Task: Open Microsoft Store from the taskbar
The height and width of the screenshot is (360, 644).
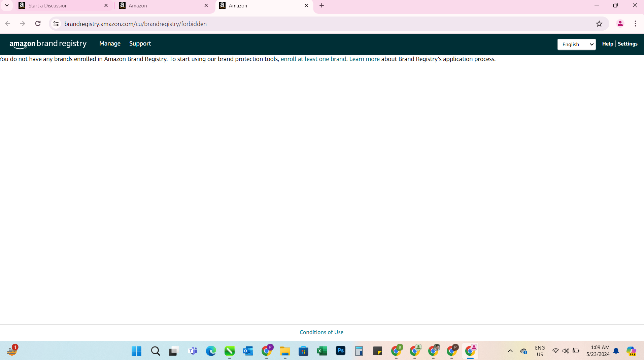Action: point(304,351)
